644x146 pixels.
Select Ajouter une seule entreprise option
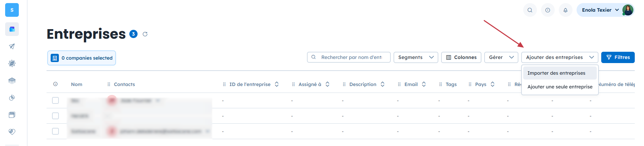click(x=559, y=87)
